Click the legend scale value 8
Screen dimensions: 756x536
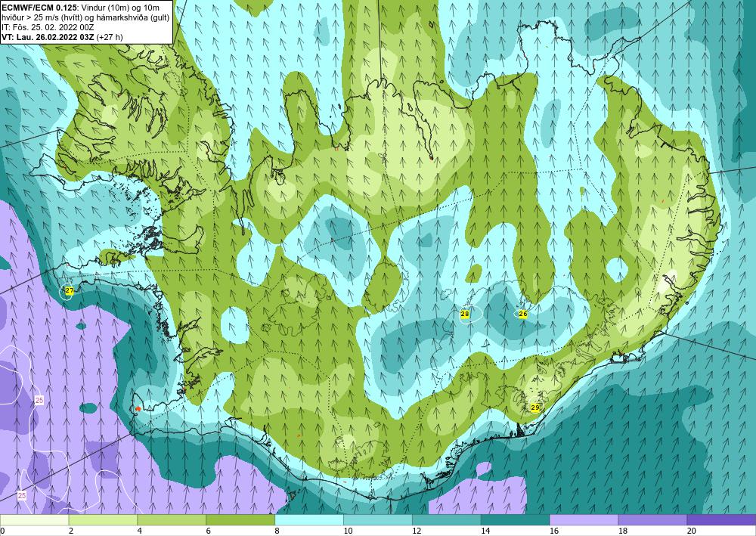(277, 531)
